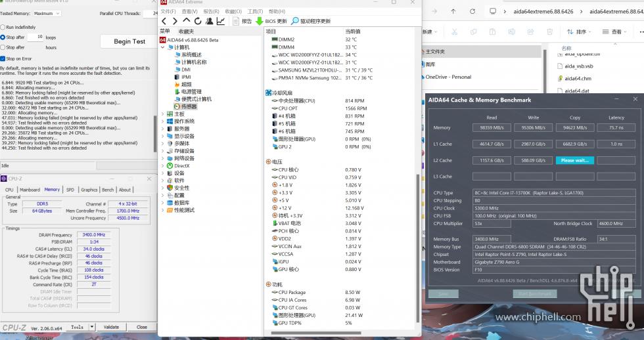Select 传感器 sensor item in tree
Screen dimensions: 644x340
(x=189, y=106)
